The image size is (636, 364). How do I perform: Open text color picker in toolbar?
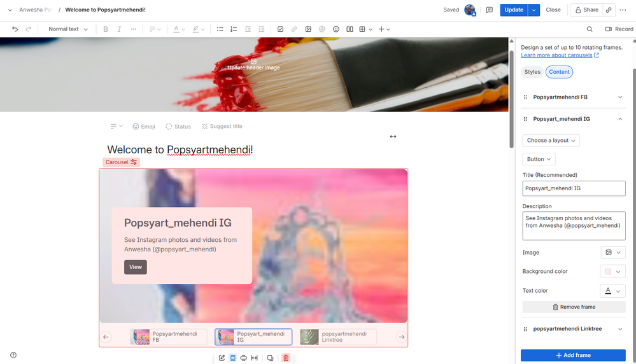179,29
